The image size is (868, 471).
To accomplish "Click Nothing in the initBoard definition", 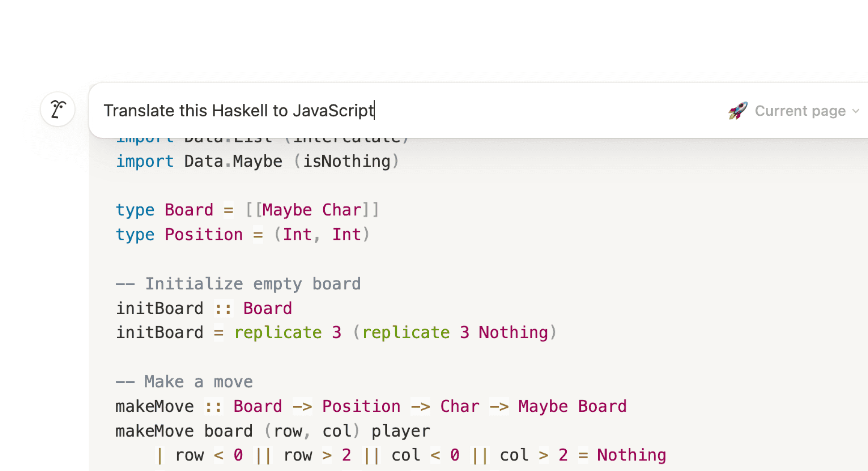I will (x=513, y=333).
